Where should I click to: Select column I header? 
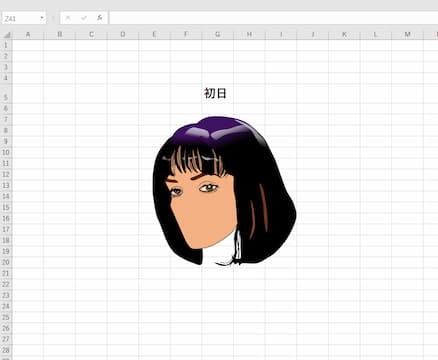click(281, 35)
